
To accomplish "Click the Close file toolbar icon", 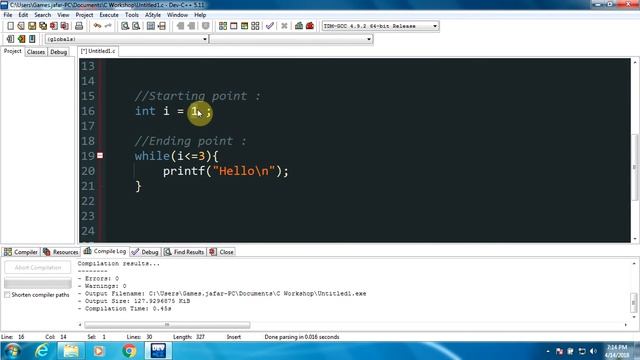I will 53,26.
